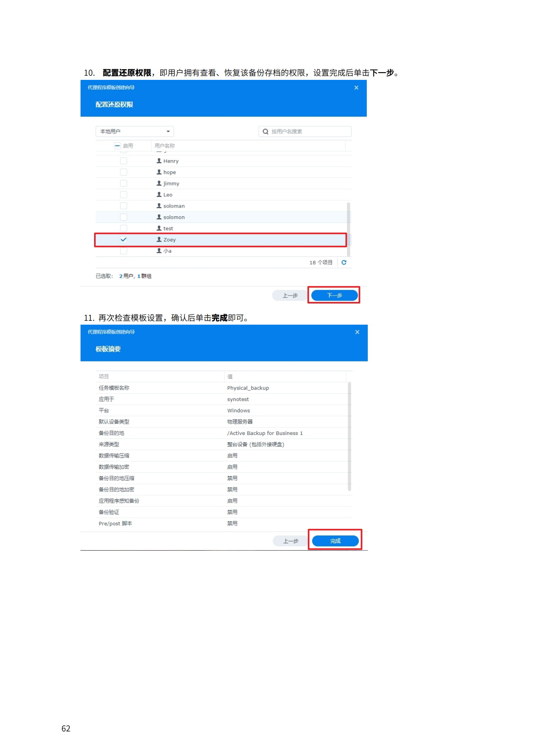Click the solomon user name

tap(174, 217)
